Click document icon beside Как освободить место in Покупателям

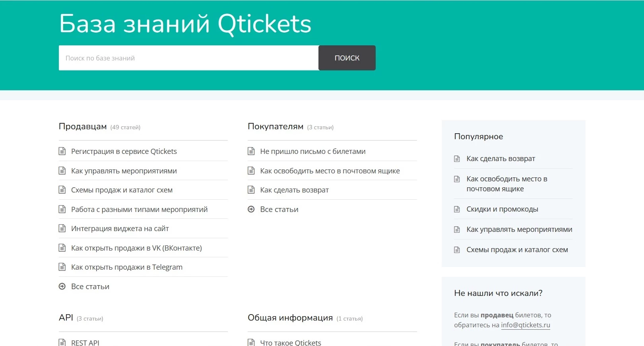251,171
